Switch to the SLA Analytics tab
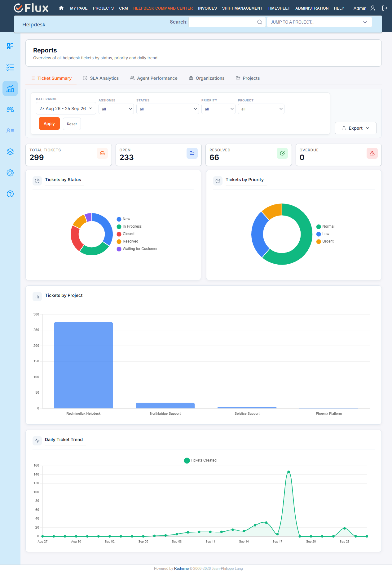Screen dimensions: 392x572 pyautogui.click(x=101, y=78)
